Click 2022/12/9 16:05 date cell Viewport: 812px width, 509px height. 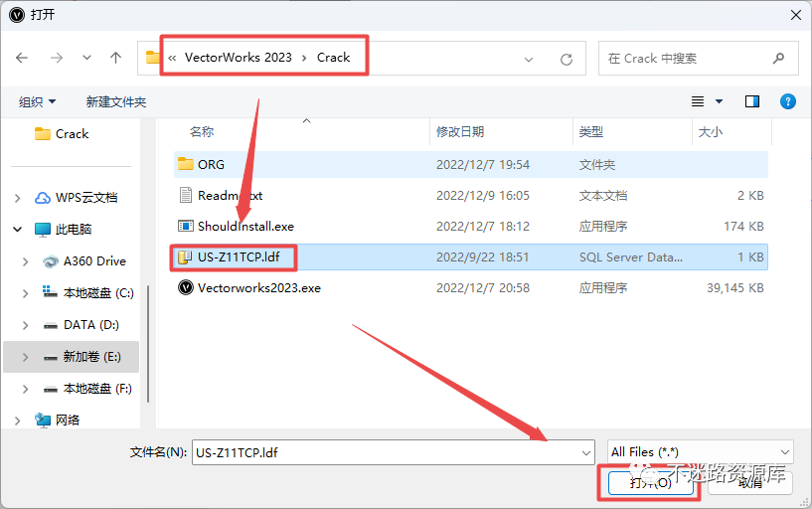483,196
